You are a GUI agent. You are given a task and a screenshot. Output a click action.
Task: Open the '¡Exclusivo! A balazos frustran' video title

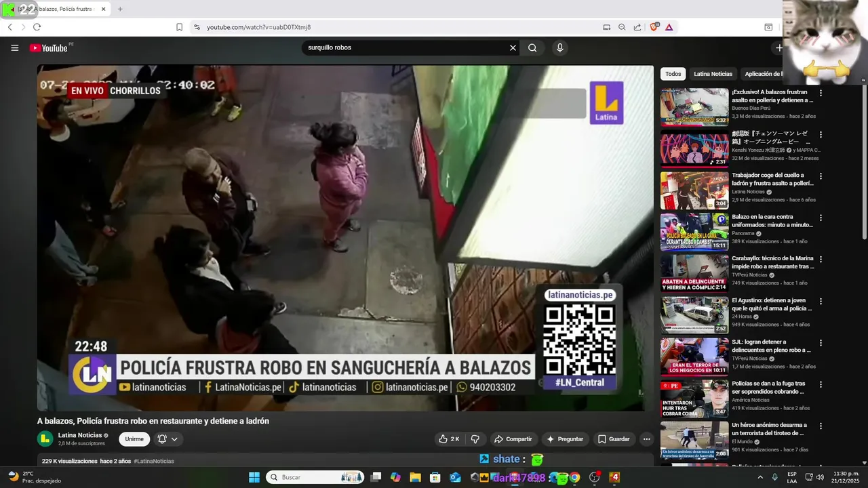pyautogui.click(x=772, y=96)
